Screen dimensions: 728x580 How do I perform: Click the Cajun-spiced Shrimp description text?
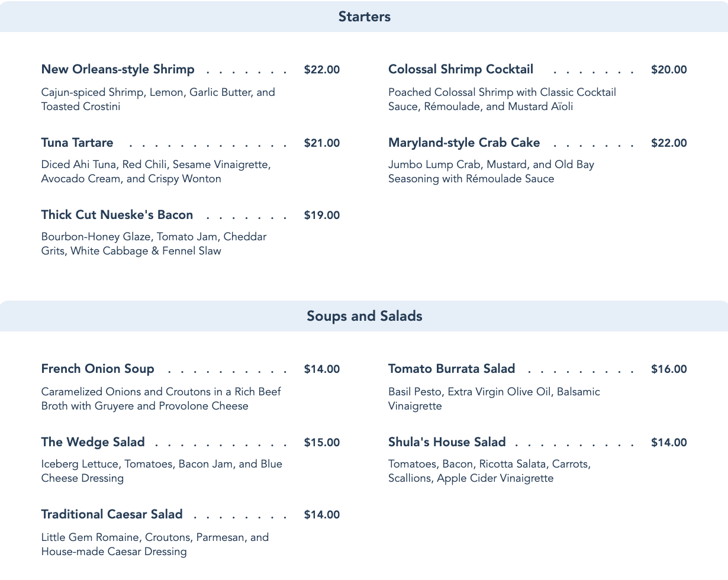click(x=158, y=99)
